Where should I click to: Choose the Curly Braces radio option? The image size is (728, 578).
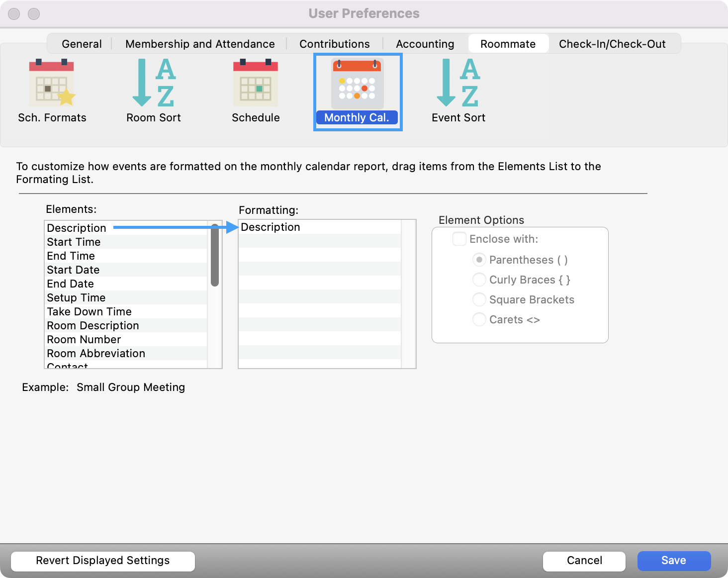pos(479,280)
